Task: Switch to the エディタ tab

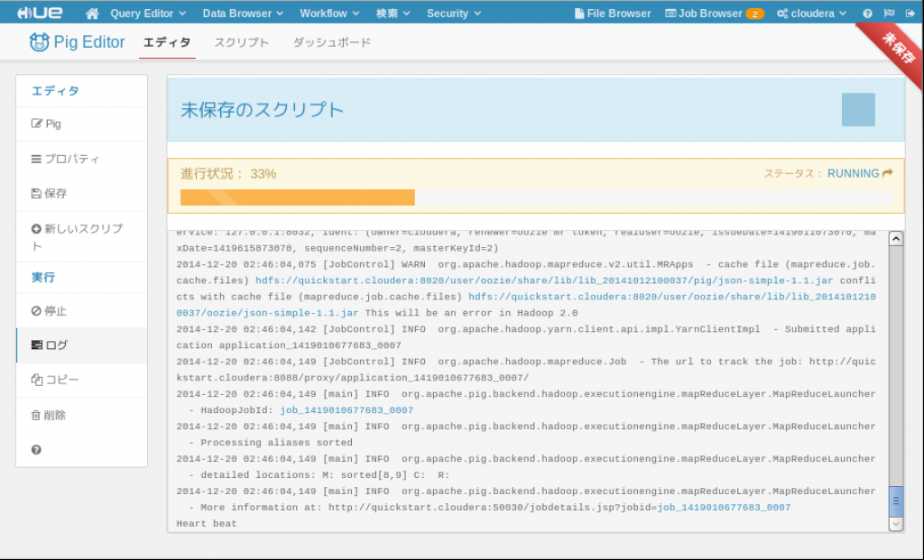Action: tap(167, 42)
